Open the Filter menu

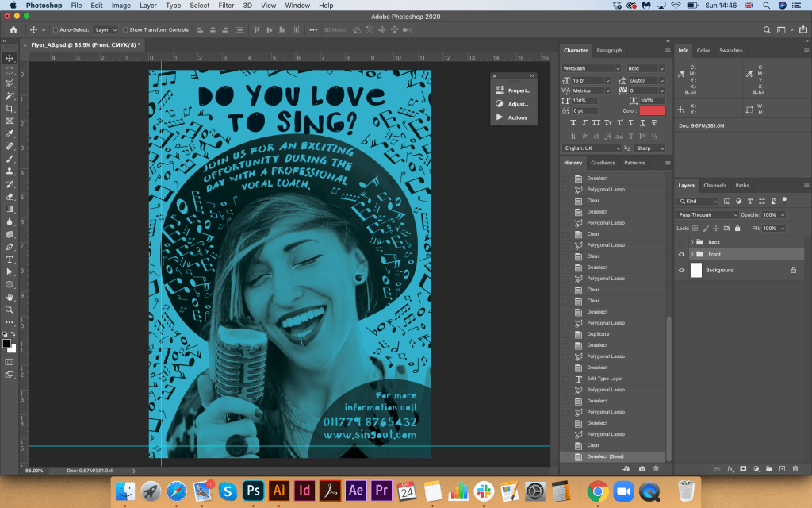(226, 6)
